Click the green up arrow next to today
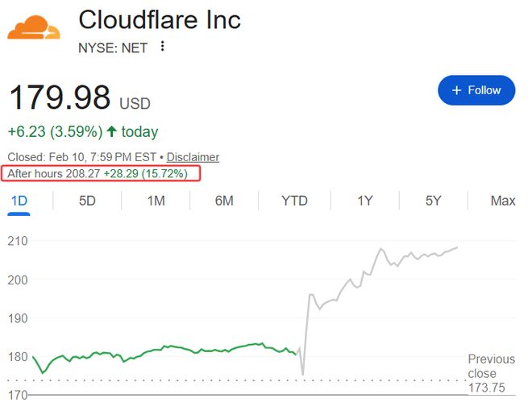This screenshot has height=419, width=532. 111,131
